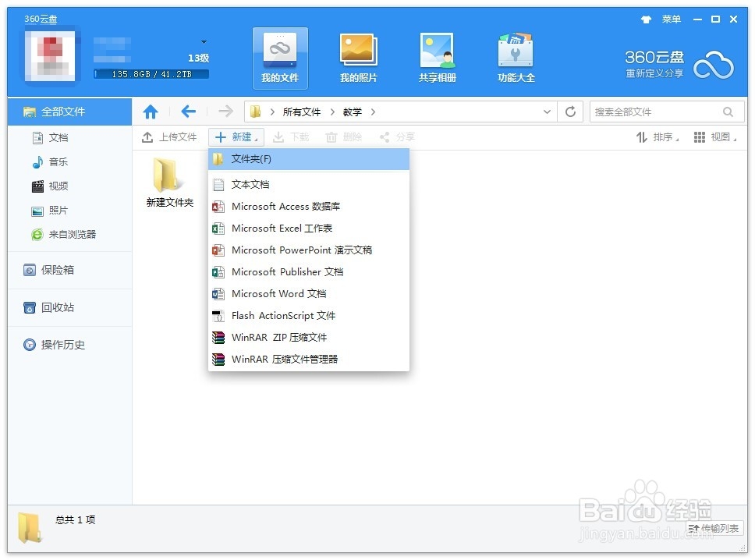Navigate forward with the right arrow
The width and height of the screenshot is (755, 560).
pyautogui.click(x=225, y=112)
